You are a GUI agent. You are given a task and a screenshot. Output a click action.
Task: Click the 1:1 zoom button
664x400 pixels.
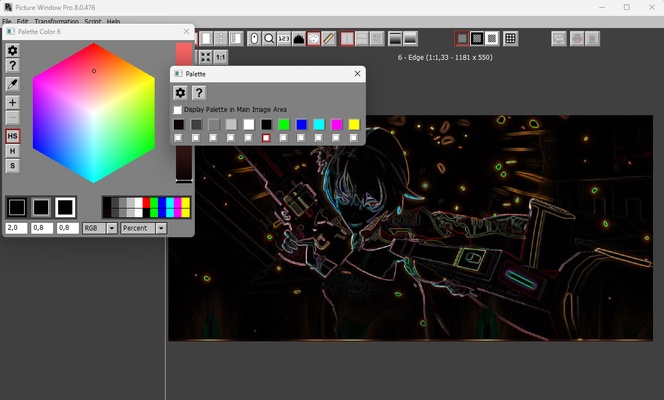point(221,57)
